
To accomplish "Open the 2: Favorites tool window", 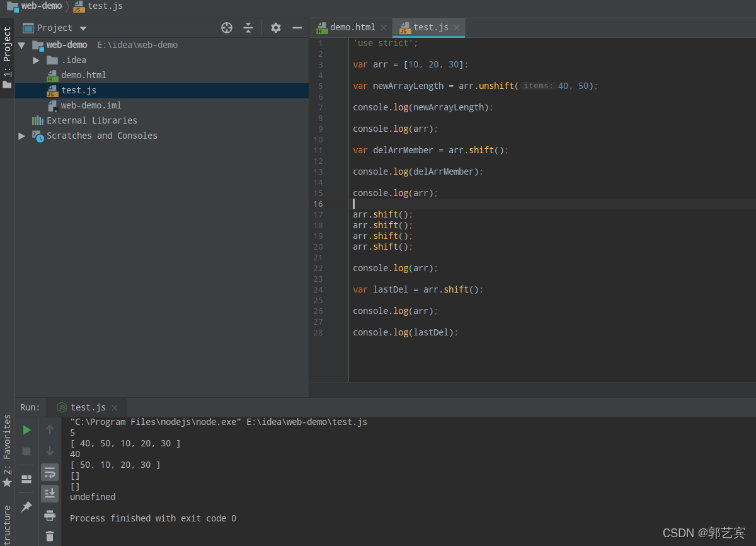I will click(x=7, y=451).
